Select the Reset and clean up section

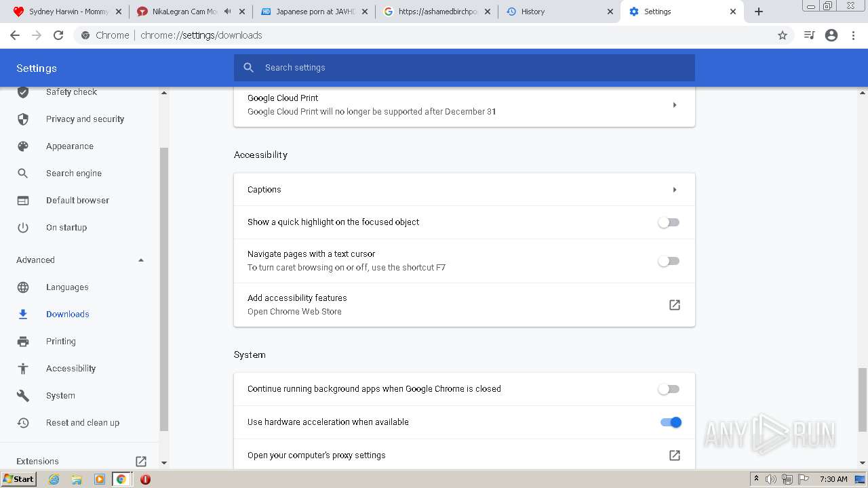tap(83, 423)
